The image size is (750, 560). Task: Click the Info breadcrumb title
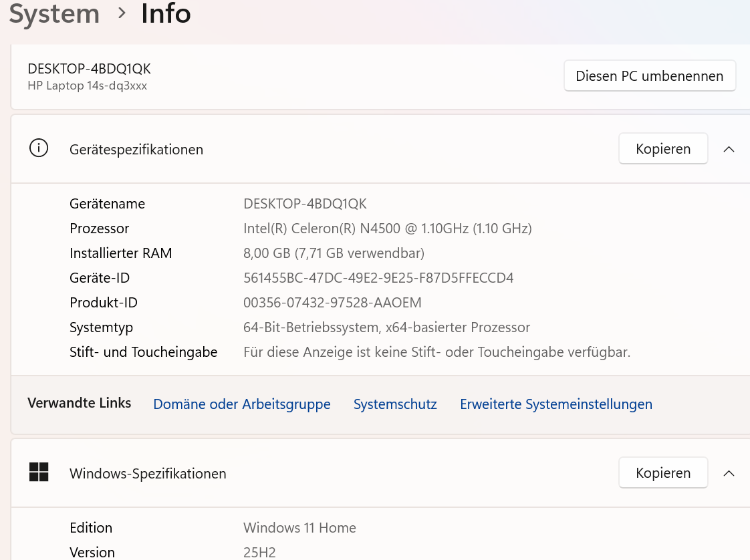[166, 13]
